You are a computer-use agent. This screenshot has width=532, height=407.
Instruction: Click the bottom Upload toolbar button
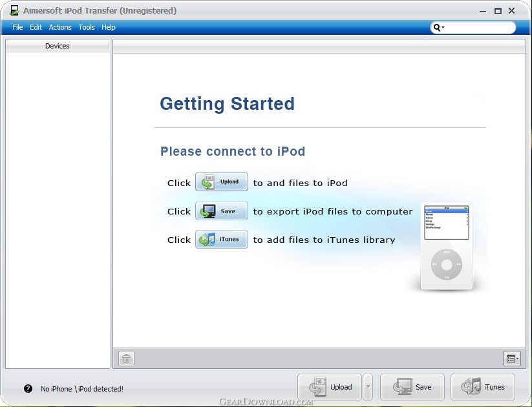pyautogui.click(x=330, y=387)
